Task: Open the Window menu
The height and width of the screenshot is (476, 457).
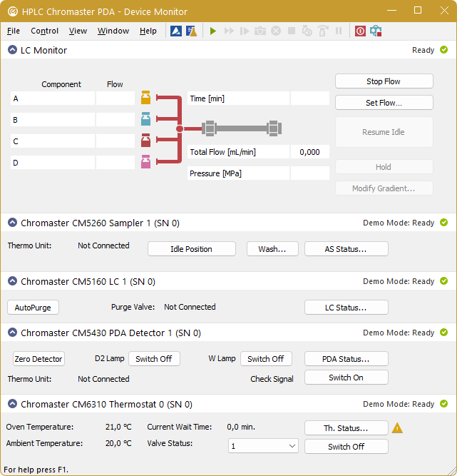Action: (113, 31)
